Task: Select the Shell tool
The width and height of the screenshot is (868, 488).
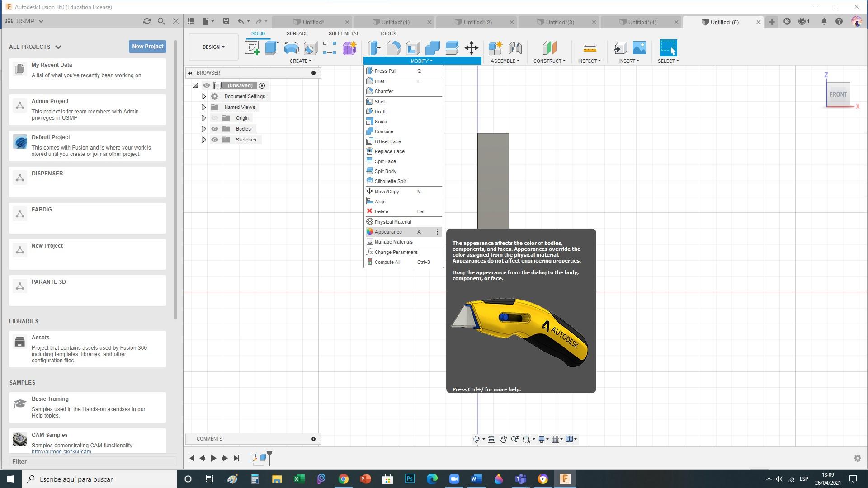Action: pyautogui.click(x=380, y=101)
